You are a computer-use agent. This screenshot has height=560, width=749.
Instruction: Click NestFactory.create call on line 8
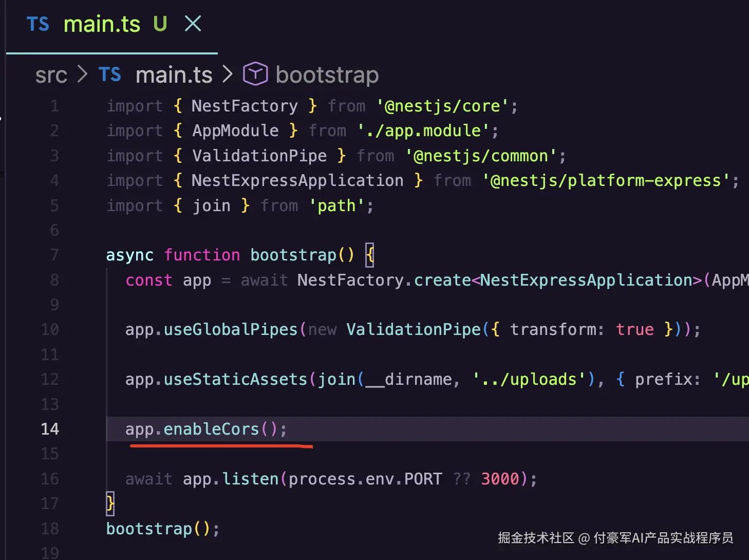pos(384,280)
